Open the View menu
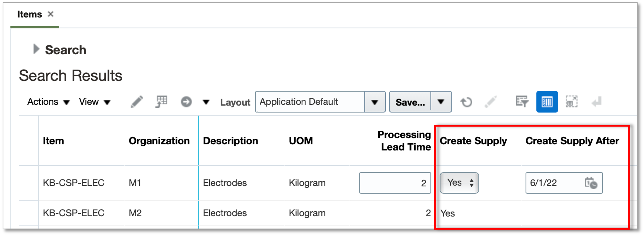 95,102
